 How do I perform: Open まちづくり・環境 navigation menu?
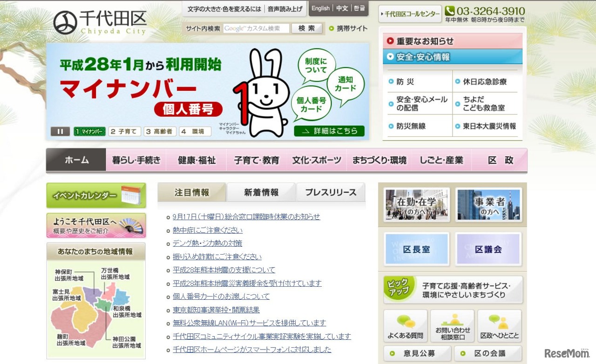point(379,160)
